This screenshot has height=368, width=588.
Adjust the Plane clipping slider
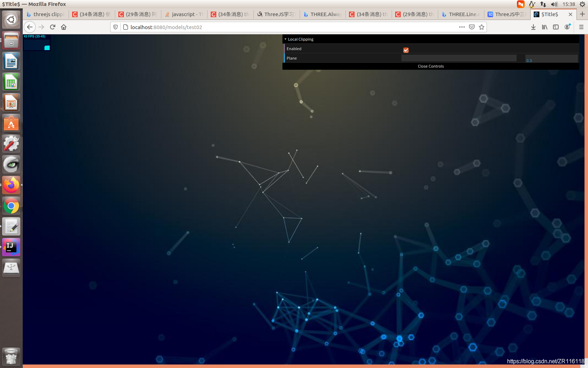[459, 58]
